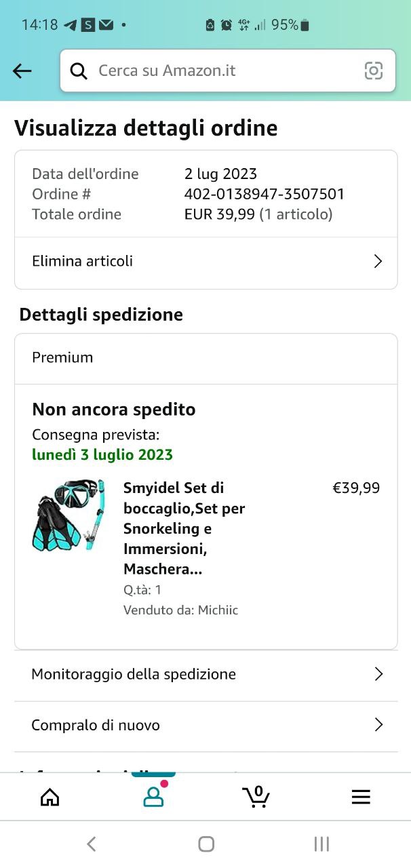This screenshot has width=411, height=868.
Task: Open camera search with the lens icon
Action: pyautogui.click(x=374, y=71)
